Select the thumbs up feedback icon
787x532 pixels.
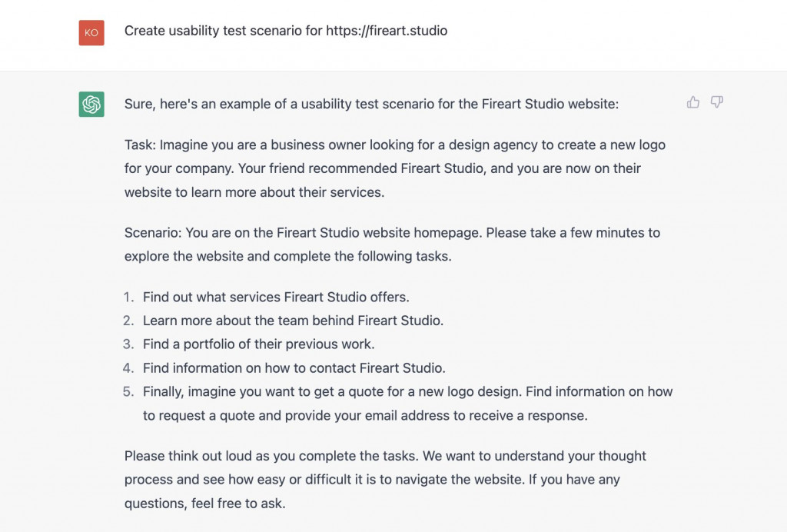[693, 101]
